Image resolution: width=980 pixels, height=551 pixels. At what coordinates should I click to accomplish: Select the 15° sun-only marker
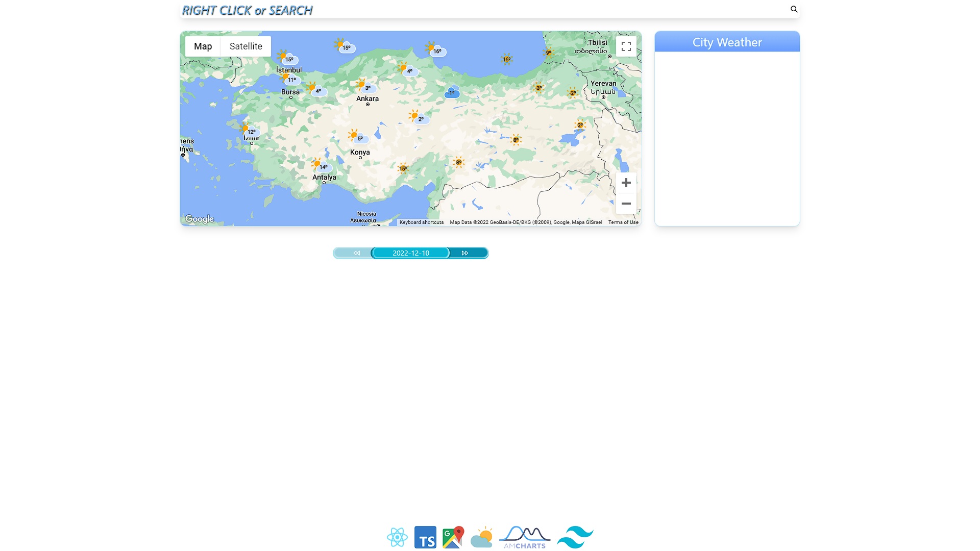click(x=403, y=168)
